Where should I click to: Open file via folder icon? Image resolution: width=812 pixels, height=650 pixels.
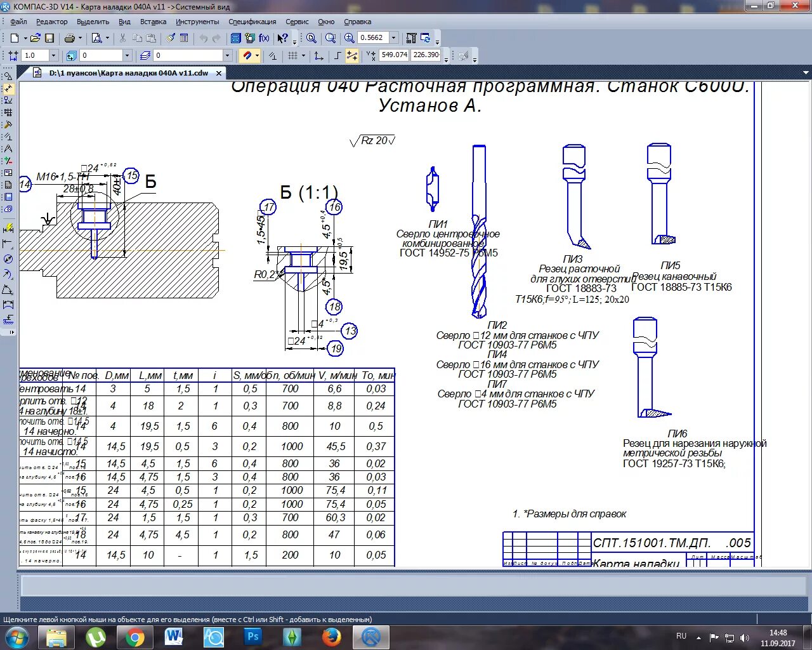click(35, 38)
